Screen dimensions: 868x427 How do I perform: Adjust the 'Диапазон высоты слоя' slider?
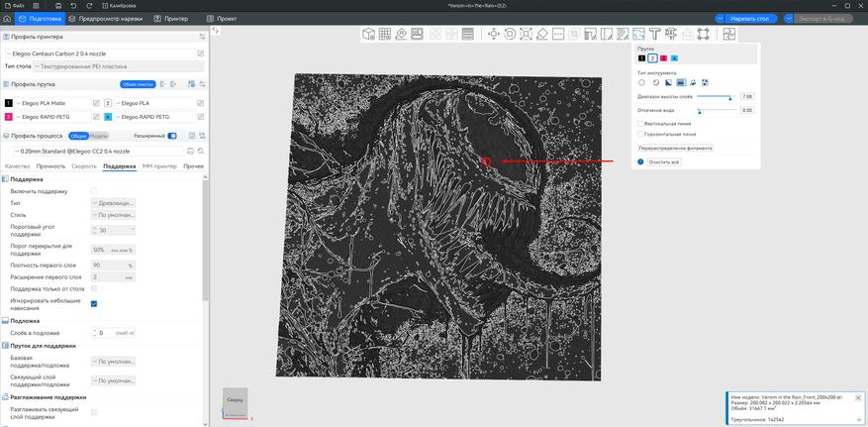click(x=716, y=96)
